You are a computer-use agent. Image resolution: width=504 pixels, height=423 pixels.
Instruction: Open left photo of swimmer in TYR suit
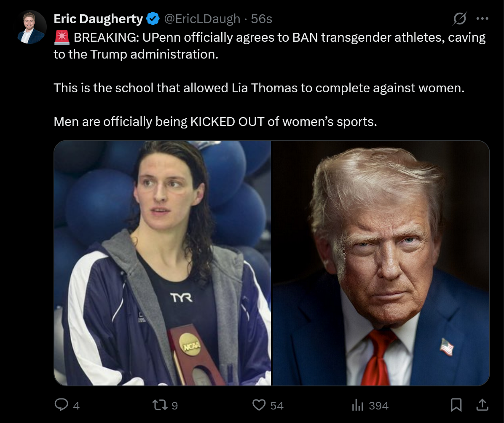pos(162,263)
